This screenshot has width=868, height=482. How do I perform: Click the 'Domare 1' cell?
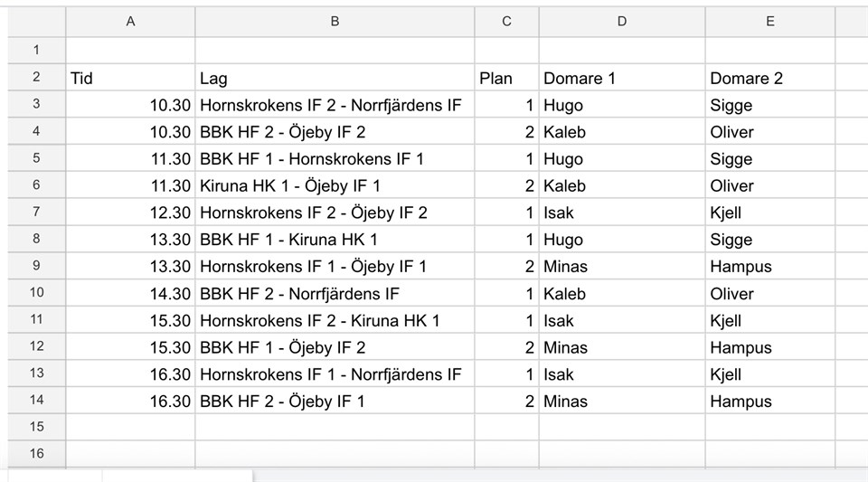[x=622, y=78]
